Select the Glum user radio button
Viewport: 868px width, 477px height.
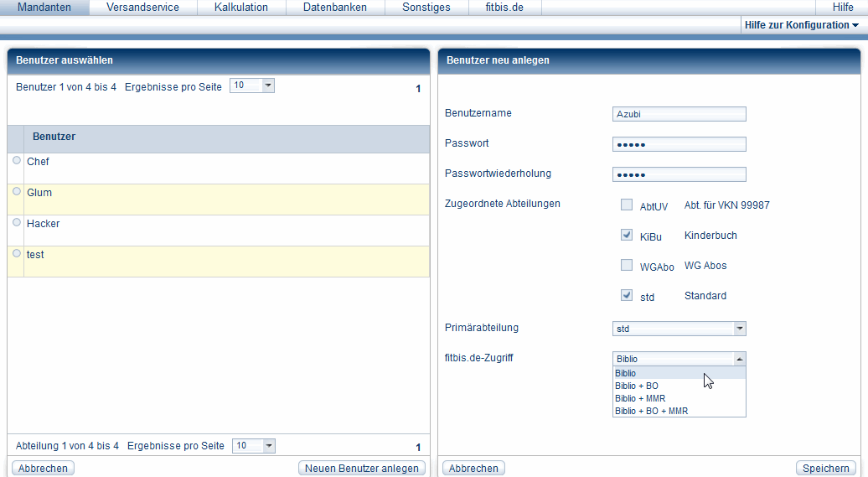click(x=17, y=191)
